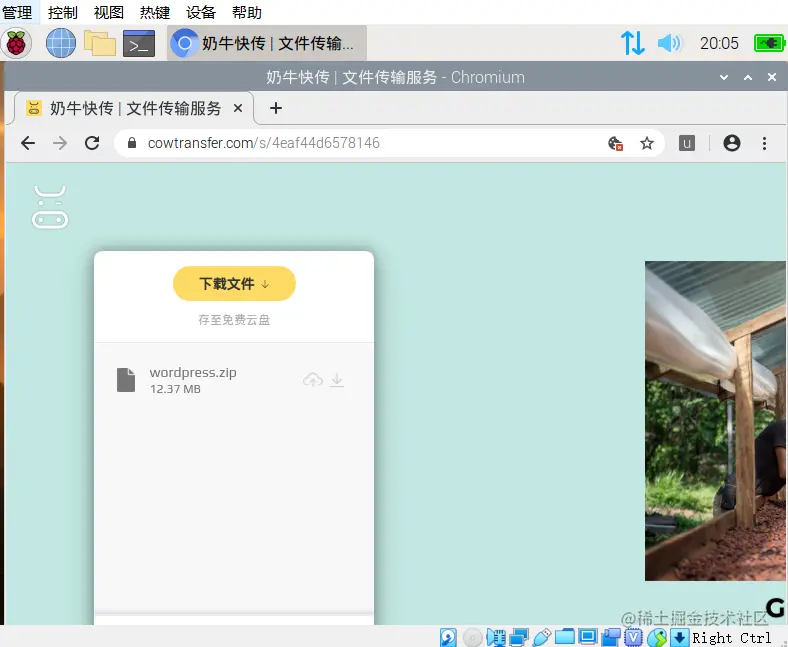Click the yellow 下载文件 button
The width and height of the screenshot is (788, 647).
[x=234, y=284]
